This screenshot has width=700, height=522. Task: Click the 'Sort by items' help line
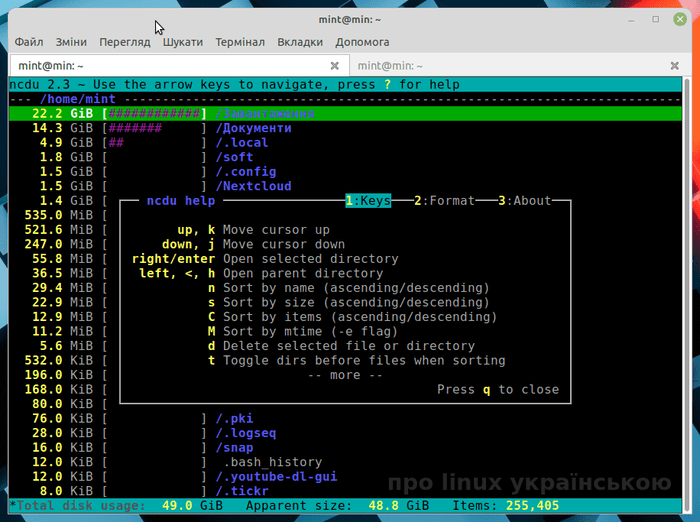tap(360, 317)
